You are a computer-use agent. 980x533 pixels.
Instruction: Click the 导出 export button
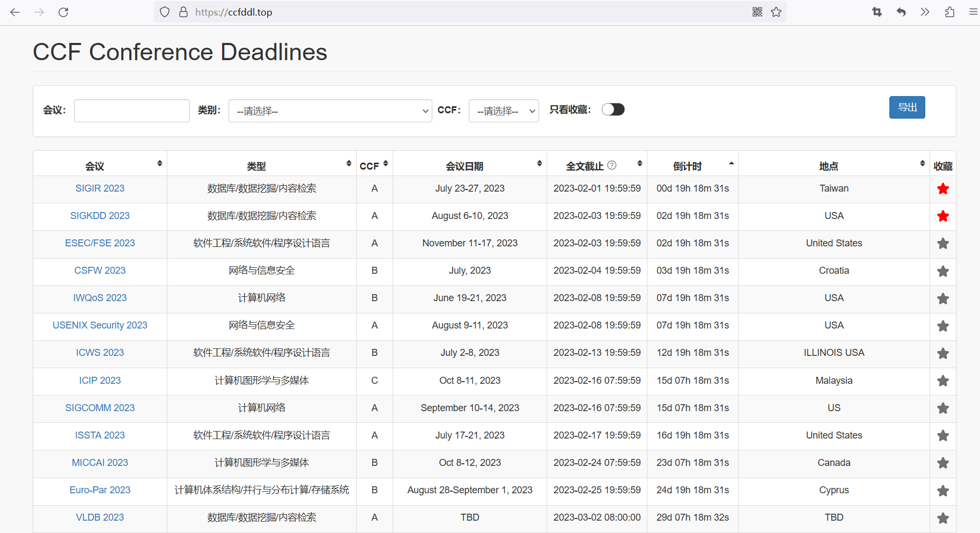pos(907,107)
